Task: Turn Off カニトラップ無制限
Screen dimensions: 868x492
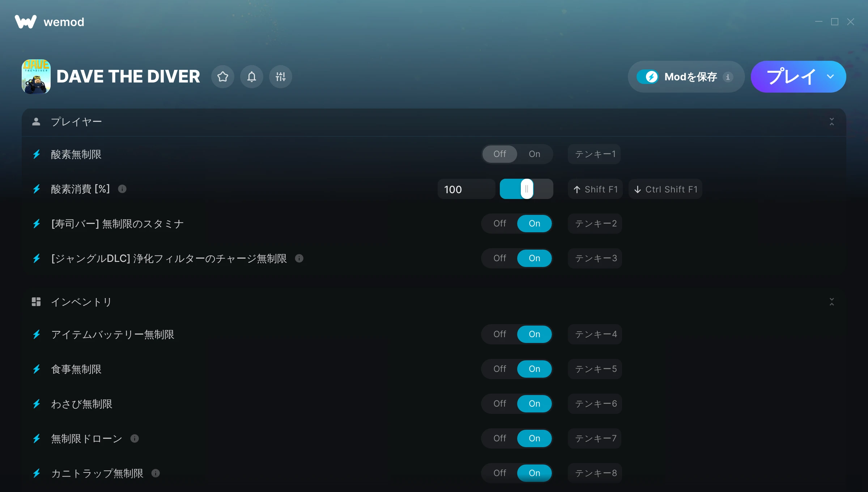Action: [x=500, y=473]
